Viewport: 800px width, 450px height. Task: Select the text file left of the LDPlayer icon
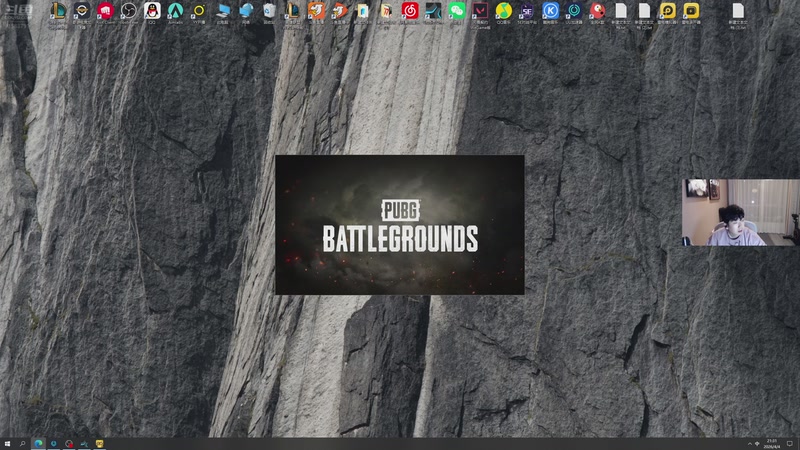[644, 11]
